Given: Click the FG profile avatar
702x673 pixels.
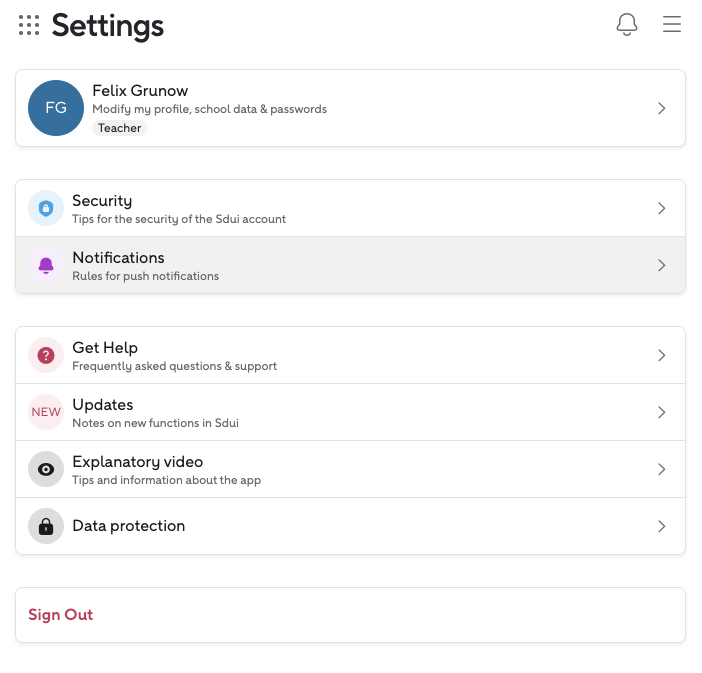Looking at the screenshot, I should (x=56, y=108).
